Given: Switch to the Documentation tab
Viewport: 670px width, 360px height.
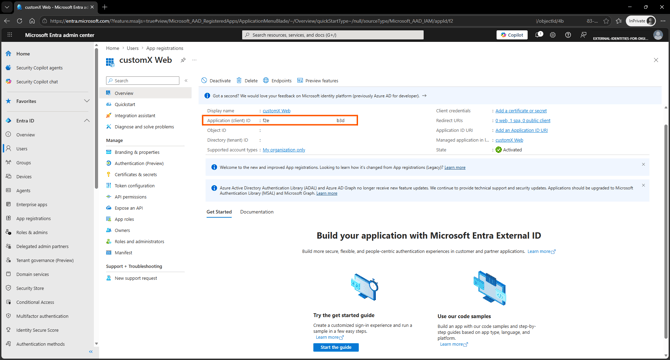Looking at the screenshot, I should (257, 212).
